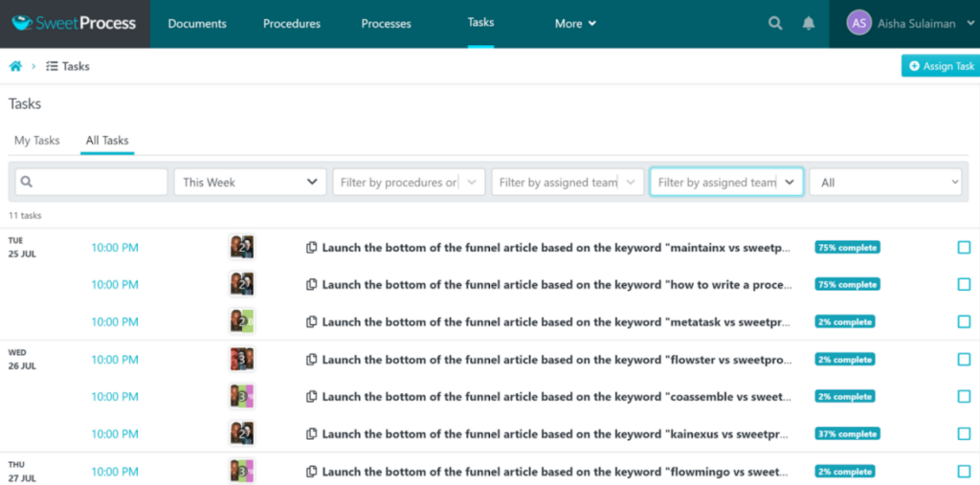Check the flowster vs sweetprocess task box
This screenshot has width=980, height=485.
point(964,360)
